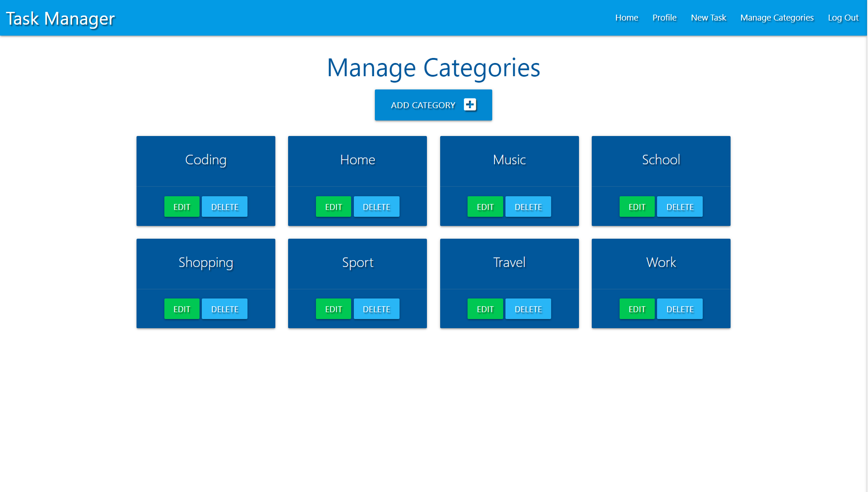Click the Music card title
868x492 pixels.
pos(510,160)
